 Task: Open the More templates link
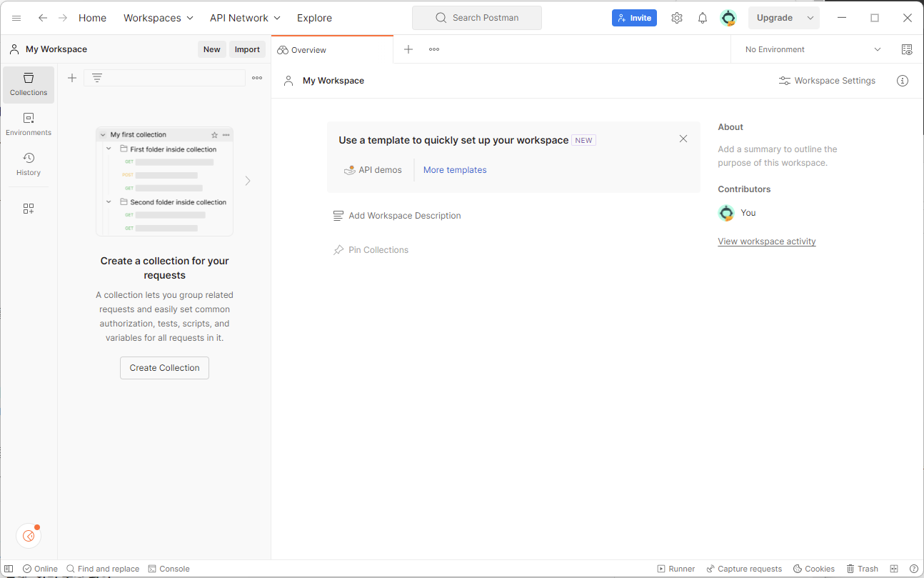coord(455,170)
